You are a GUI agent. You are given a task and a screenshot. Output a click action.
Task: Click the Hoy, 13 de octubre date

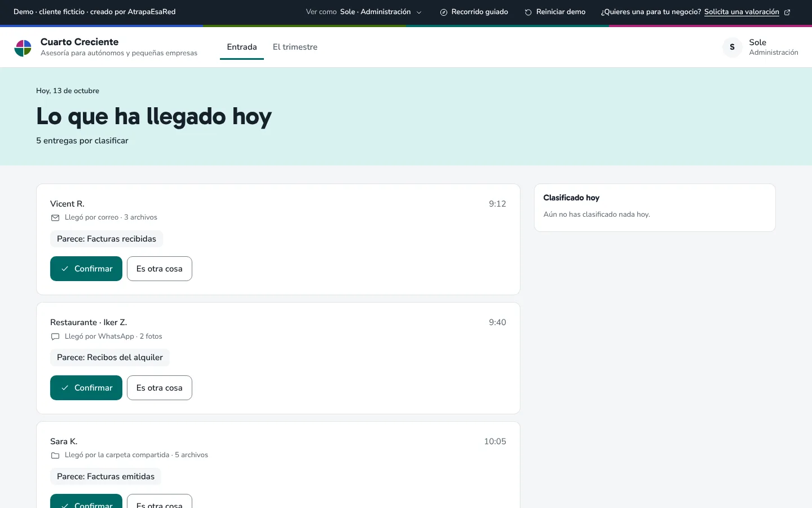[68, 91]
